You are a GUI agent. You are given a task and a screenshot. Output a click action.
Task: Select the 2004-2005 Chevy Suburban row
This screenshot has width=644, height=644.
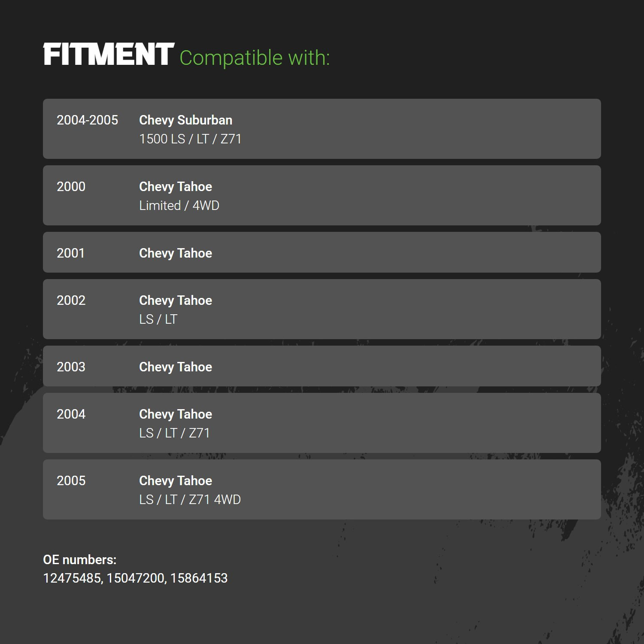click(322, 129)
